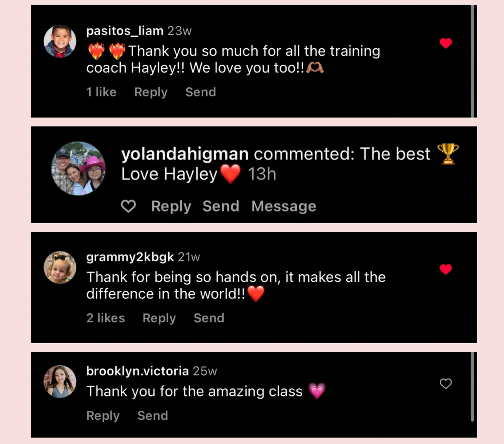Open pasitos_liam's profile picture
504x444 pixels.
coord(60,41)
